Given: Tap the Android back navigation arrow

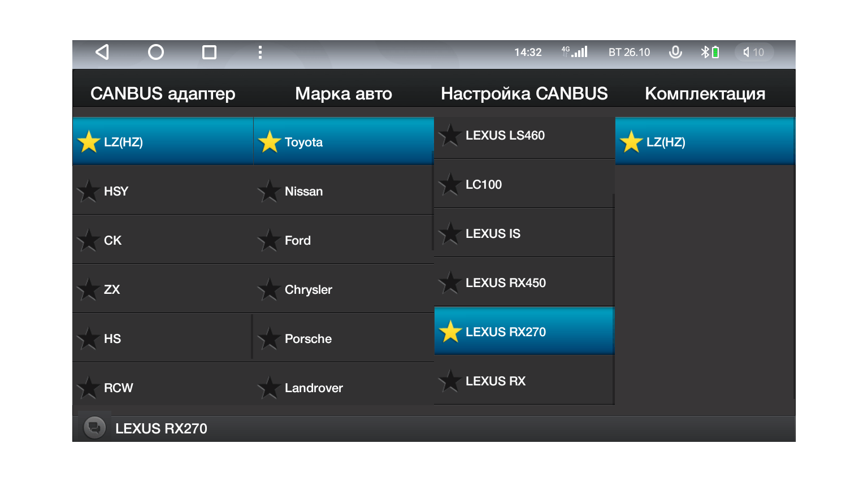Looking at the screenshot, I should [x=102, y=53].
